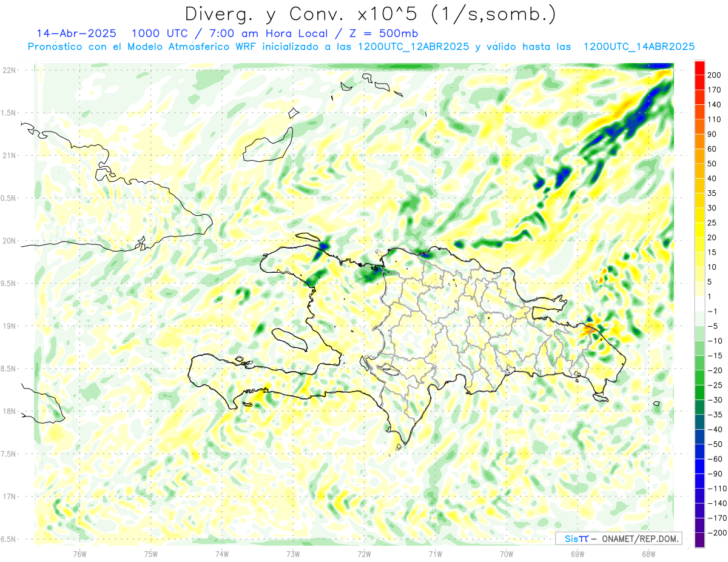Click the '200' color scale value
The height and width of the screenshot is (562, 728).
[715, 75]
